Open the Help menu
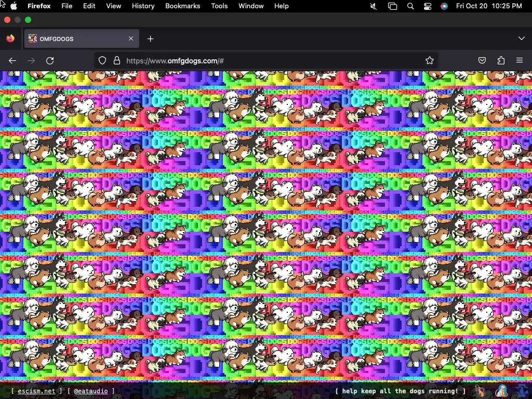The width and height of the screenshot is (532, 399). pyautogui.click(x=282, y=6)
